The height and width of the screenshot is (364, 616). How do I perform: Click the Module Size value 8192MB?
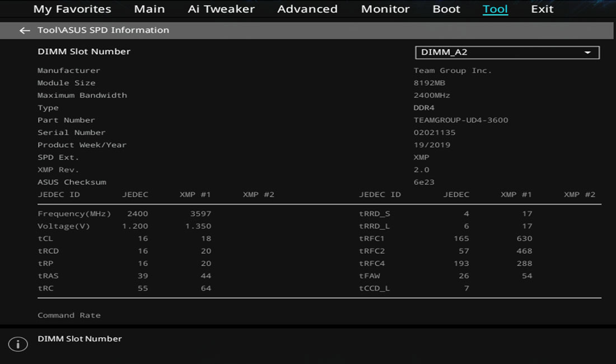point(430,83)
